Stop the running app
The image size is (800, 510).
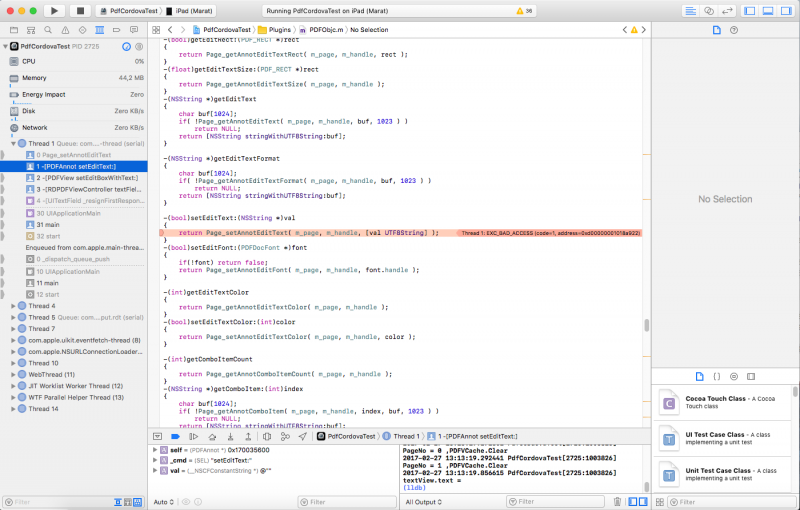[x=79, y=10]
